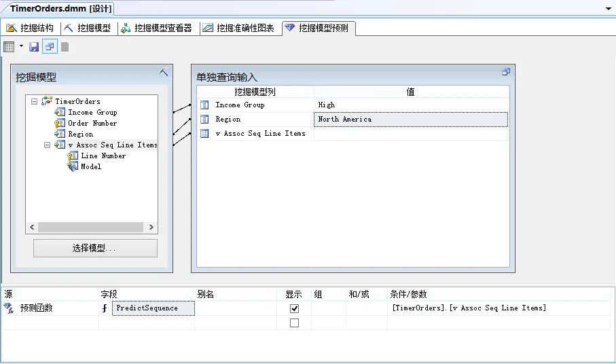616x364 pixels.
Task: Open dropdown arrow next to view icon
Action: (21, 46)
